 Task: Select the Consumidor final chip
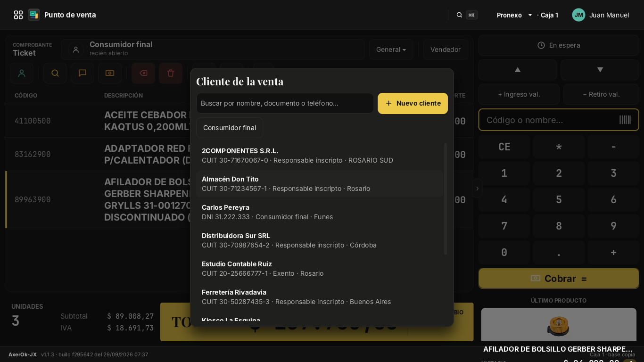[x=230, y=128]
